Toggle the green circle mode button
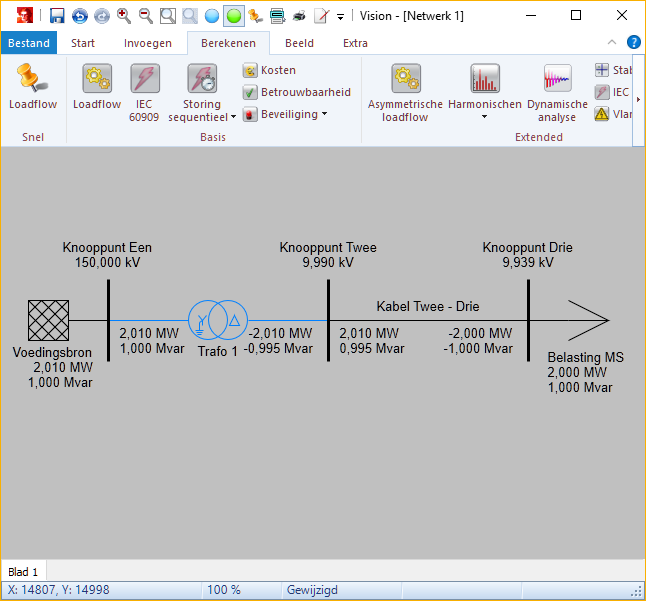This screenshot has width=646, height=601. [x=233, y=16]
